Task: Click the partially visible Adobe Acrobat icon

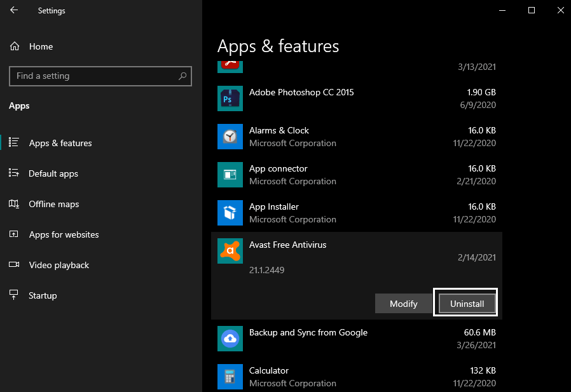Action: click(x=230, y=67)
